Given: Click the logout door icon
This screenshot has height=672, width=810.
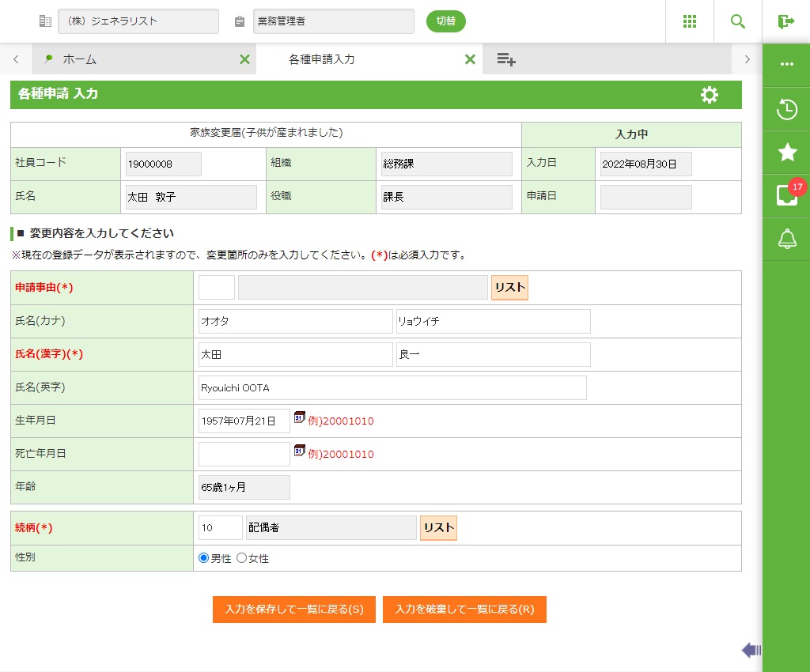Looking at the screenshot, I should (785, 21).
